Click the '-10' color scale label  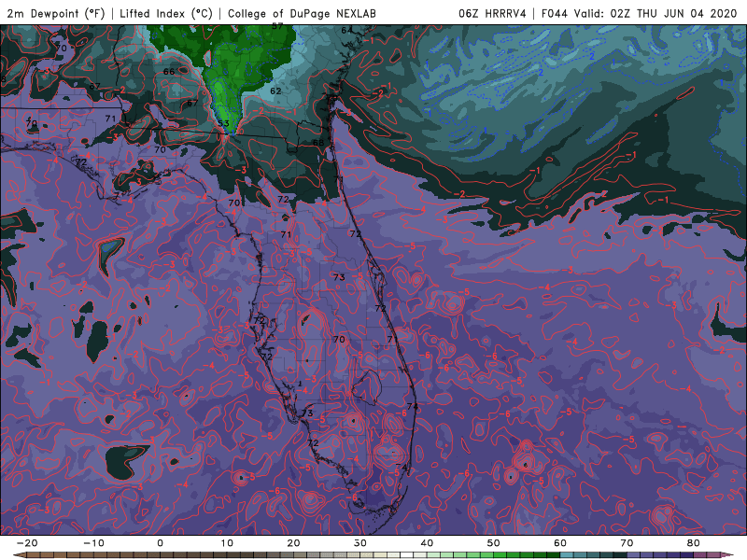(x=93, y=543)
